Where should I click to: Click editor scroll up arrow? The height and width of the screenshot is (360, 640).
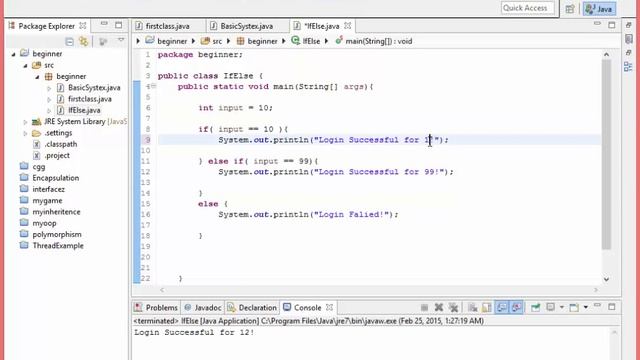coord(607,54)
